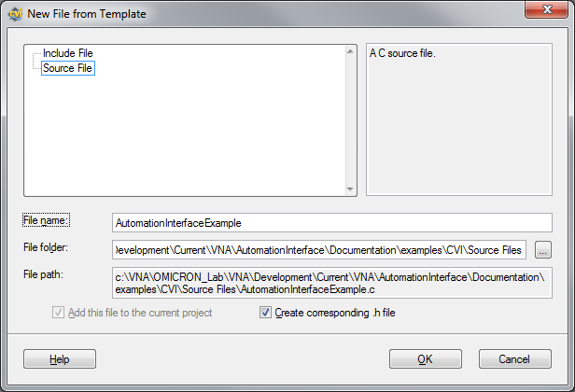Toggle Create corresponding .h file checkbox
Viewport: 575px width, 392px height.
tap(265, 313)
